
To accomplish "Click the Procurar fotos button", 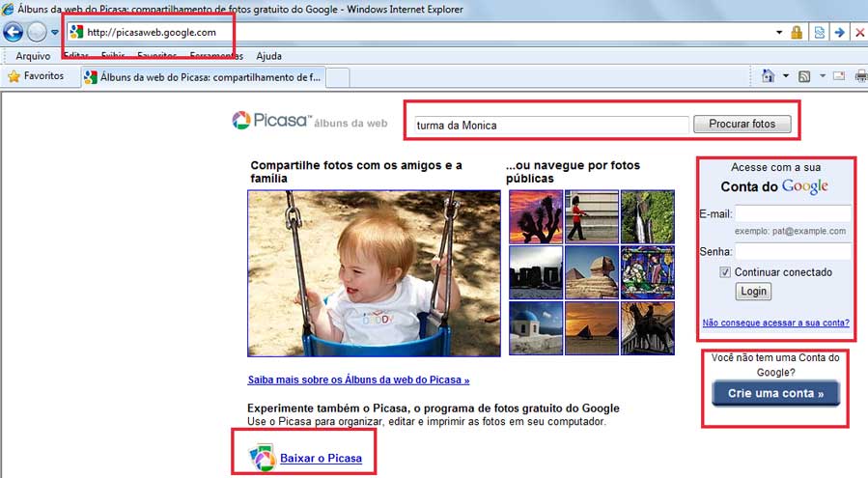I will pos(742,124).
